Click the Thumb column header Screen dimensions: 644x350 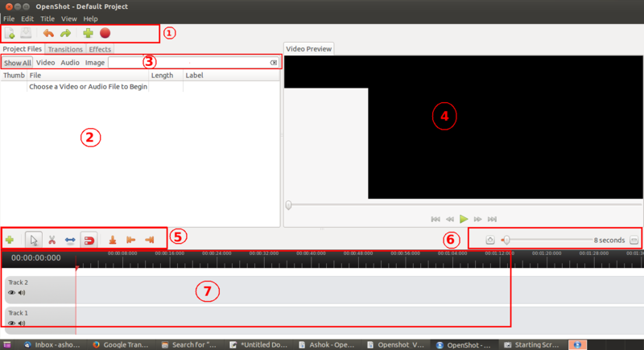[x=14, y=76]
